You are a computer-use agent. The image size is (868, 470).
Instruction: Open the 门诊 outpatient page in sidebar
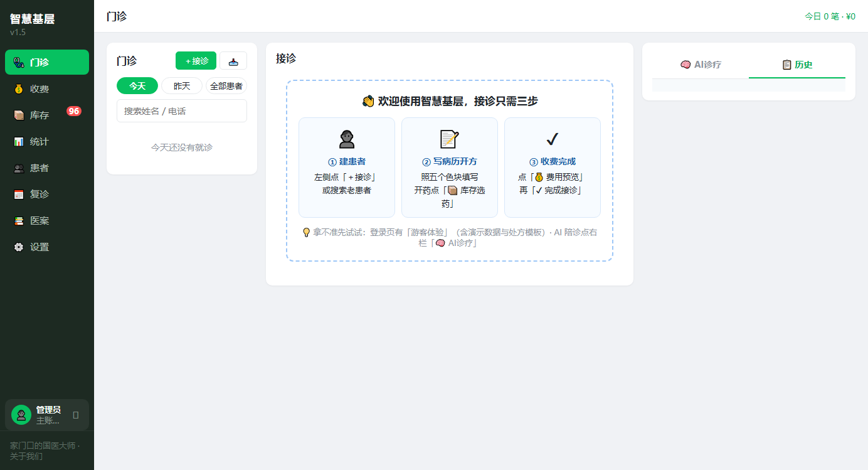[47, 62]
